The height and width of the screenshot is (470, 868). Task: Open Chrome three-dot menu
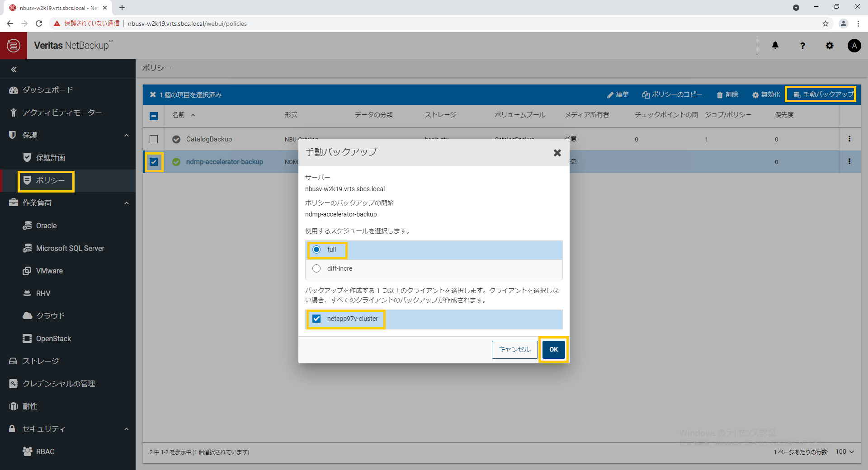pos(858,23)
